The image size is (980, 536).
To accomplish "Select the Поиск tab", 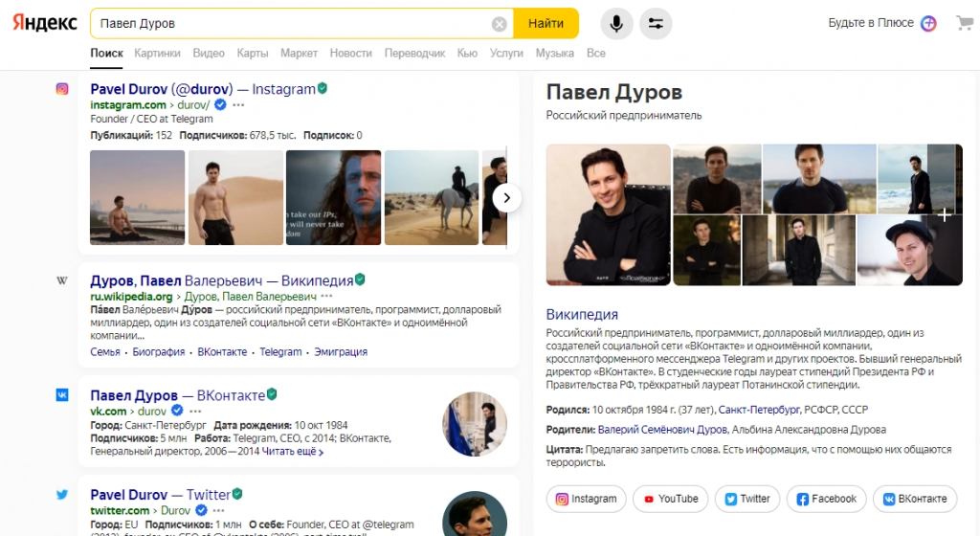I will point(106,53).
